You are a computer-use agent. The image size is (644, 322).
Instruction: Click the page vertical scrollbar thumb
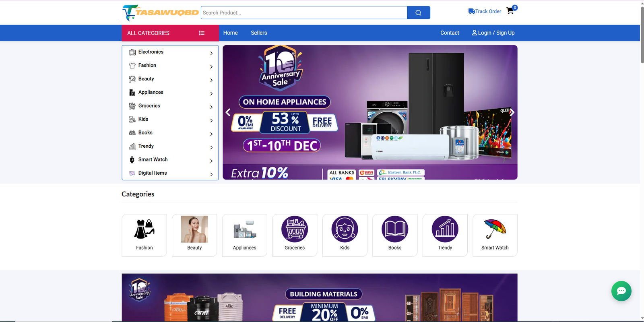click(x=642, y=35)
